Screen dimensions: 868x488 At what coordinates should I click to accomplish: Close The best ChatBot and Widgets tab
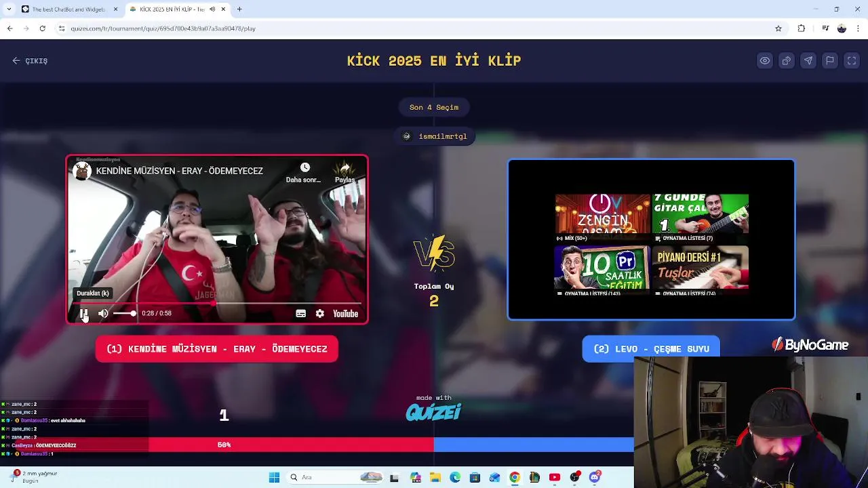pos(115,9)
